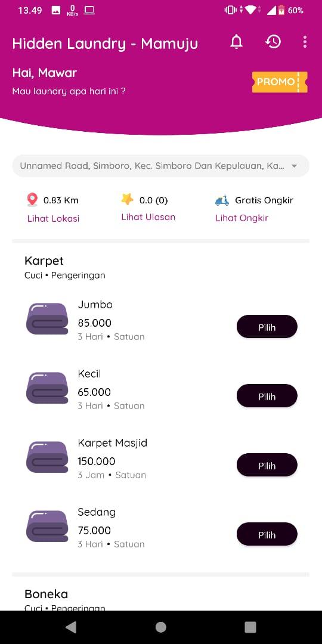This screenshot has height=644, width=322.
Task: Open order history clock icon
Action: 273,42
